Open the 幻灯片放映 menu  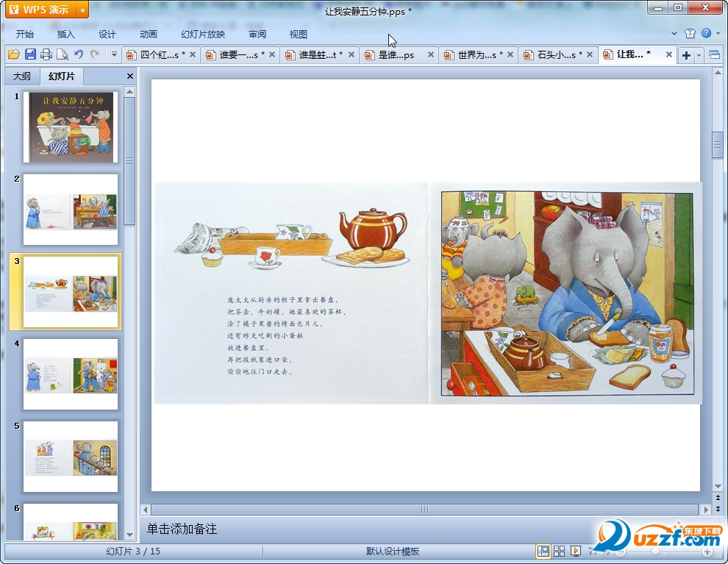[x=203, y=35]
